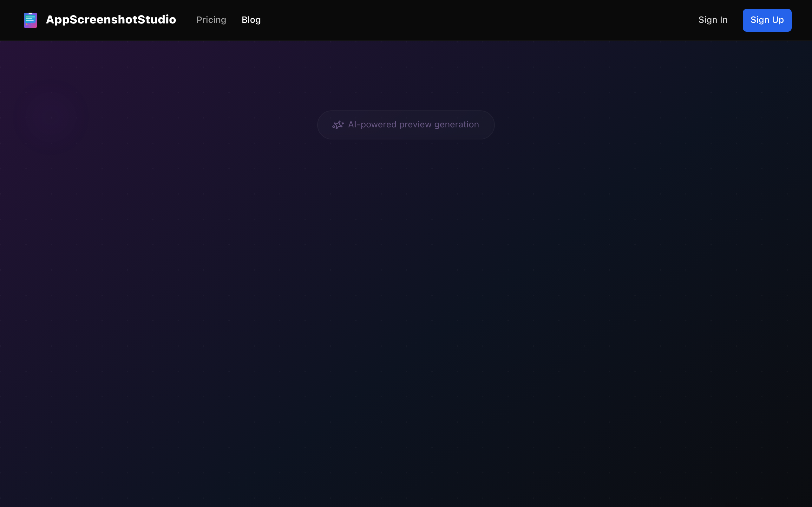The height and width of the screenshot is (507, 812).
Task: Click Sign In at the top right
Action: pos(713,20)
